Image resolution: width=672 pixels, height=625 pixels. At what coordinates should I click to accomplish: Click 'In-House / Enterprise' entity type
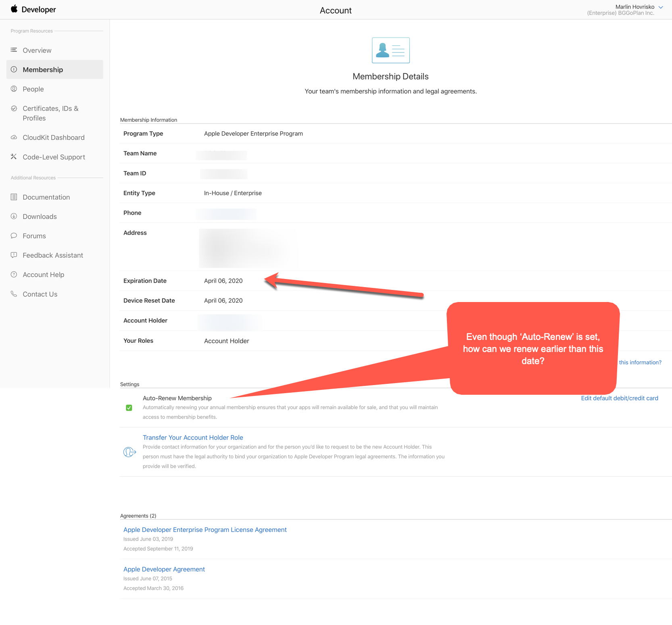pyautogui.click(x=233, y=193)
